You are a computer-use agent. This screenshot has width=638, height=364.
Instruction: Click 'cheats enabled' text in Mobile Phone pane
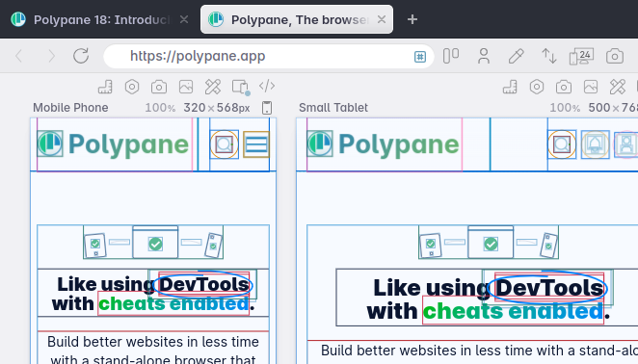[173, 303]
